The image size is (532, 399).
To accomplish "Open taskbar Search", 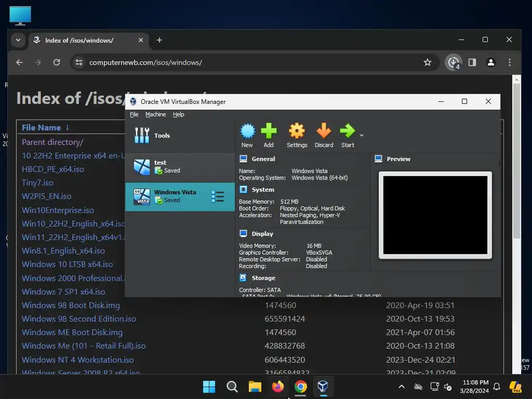I will (x=232, y=387).
